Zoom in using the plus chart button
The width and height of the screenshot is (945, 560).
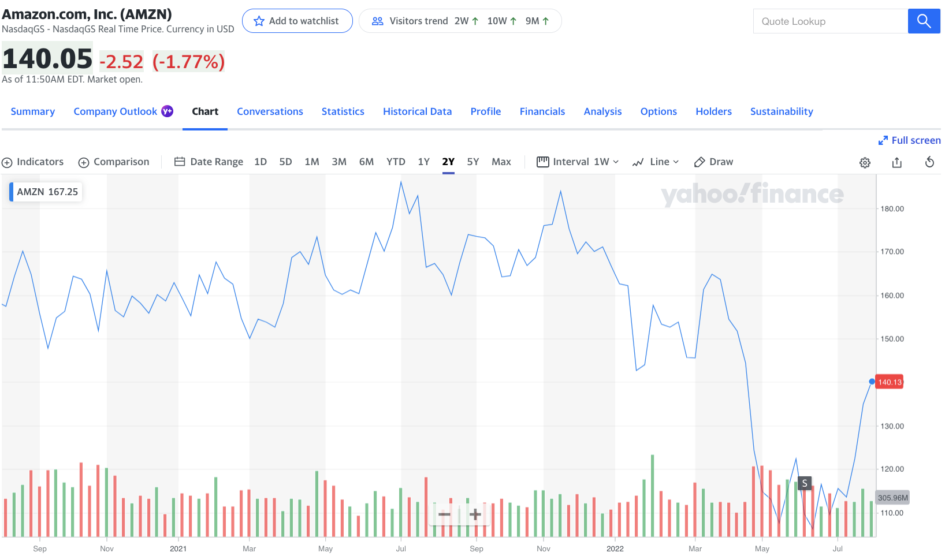click(475, 514)
